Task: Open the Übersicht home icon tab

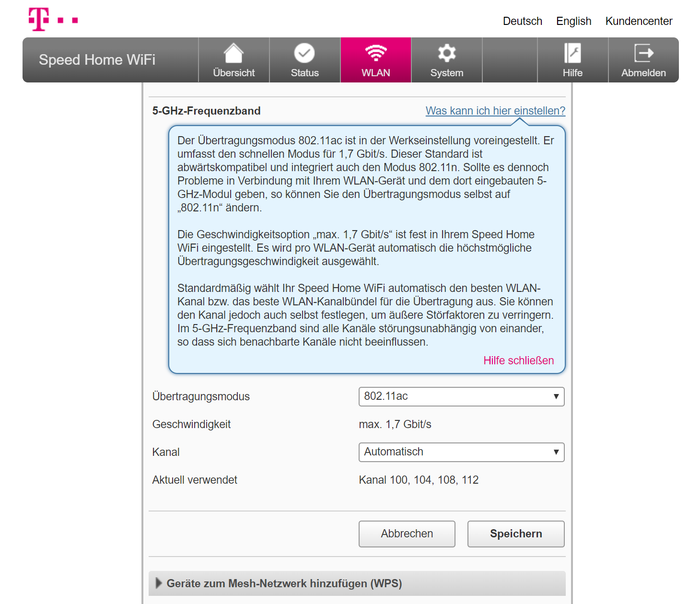Action: [x=234, y=60]
